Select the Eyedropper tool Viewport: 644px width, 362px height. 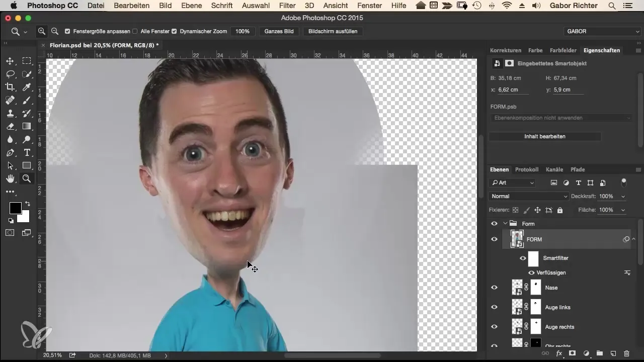click(27, 87)
